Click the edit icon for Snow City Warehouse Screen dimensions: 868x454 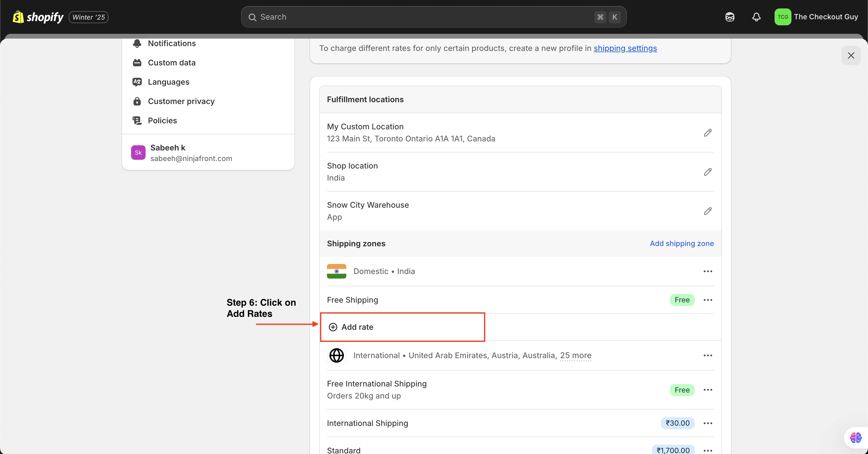(707, 211)
